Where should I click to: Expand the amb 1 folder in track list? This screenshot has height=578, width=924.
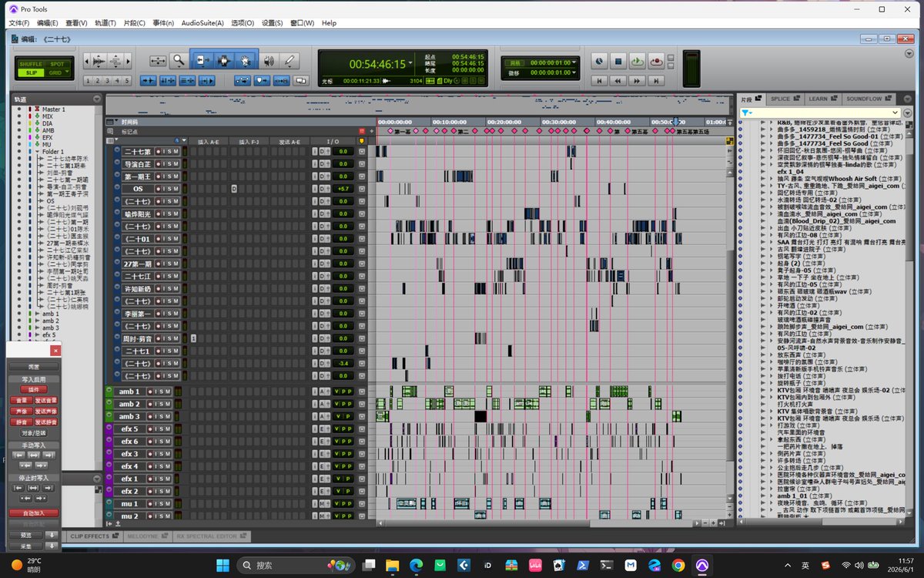tap(37, 314)
